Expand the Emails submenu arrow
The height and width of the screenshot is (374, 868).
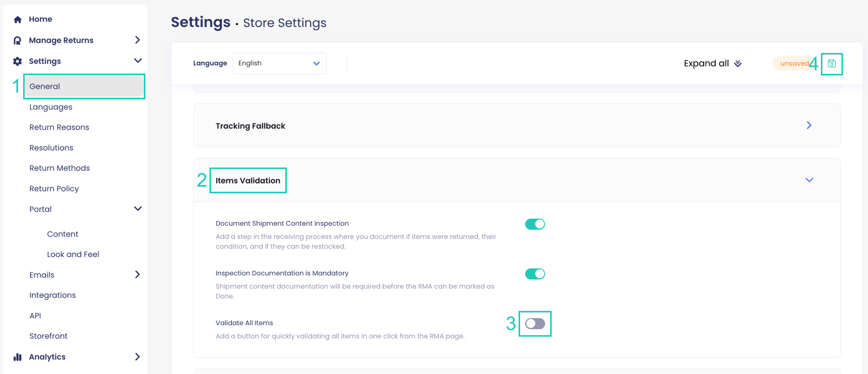coord(137,274)
